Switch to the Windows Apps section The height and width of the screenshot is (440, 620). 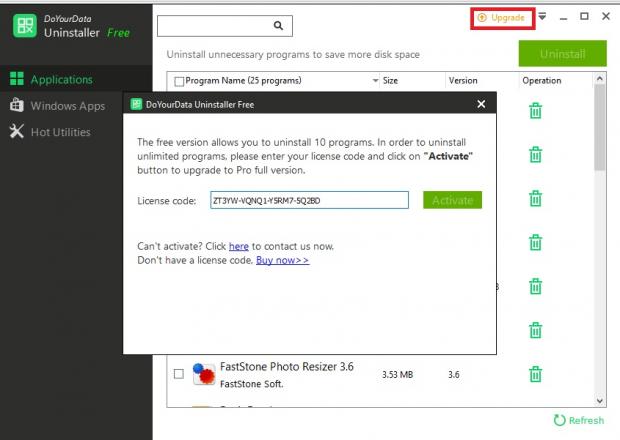(67, 105)
